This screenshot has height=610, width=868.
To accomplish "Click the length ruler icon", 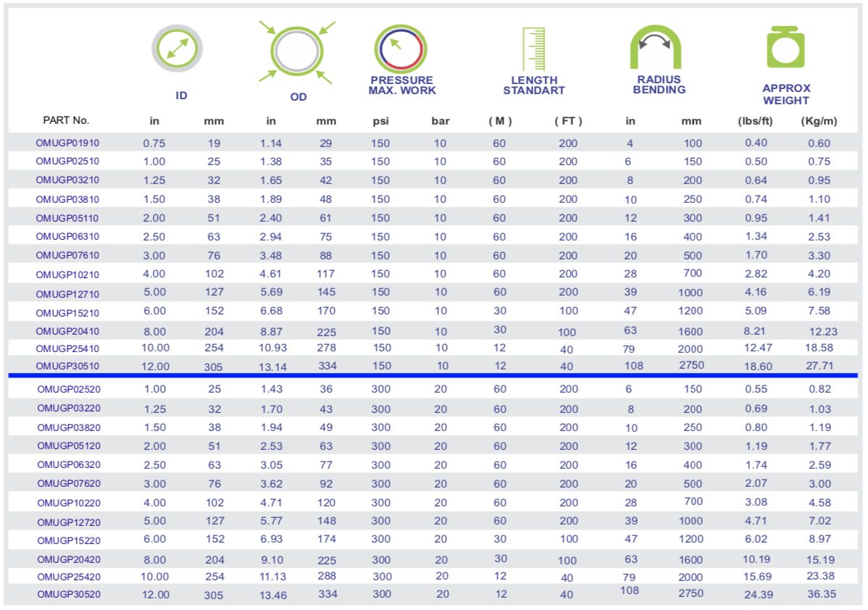I will [x=533, y=49].
